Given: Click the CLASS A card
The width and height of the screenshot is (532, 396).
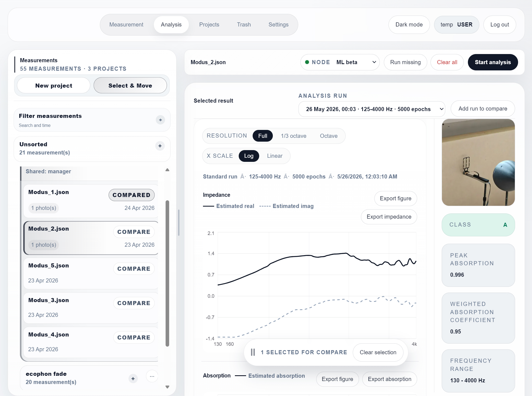Looking at the screenshot, I should (x=478, y=225).
